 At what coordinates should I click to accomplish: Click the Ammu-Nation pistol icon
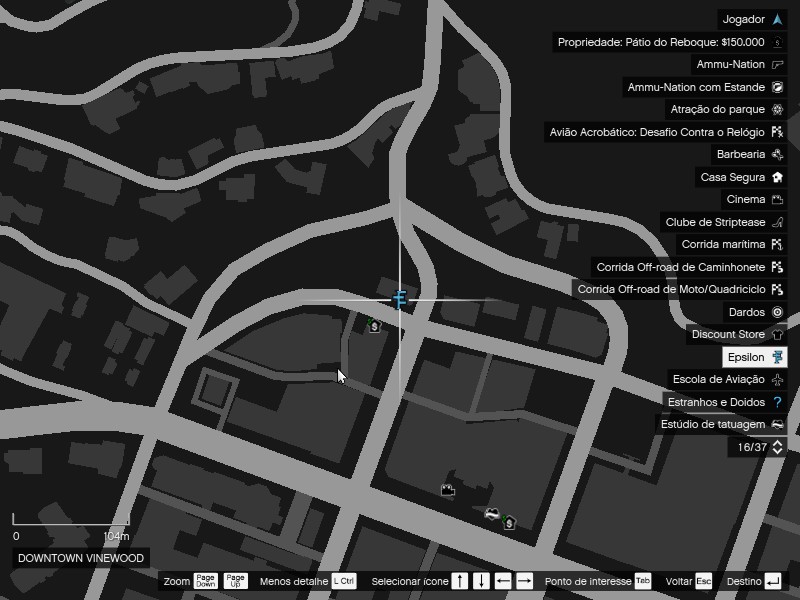click(777, 64)
